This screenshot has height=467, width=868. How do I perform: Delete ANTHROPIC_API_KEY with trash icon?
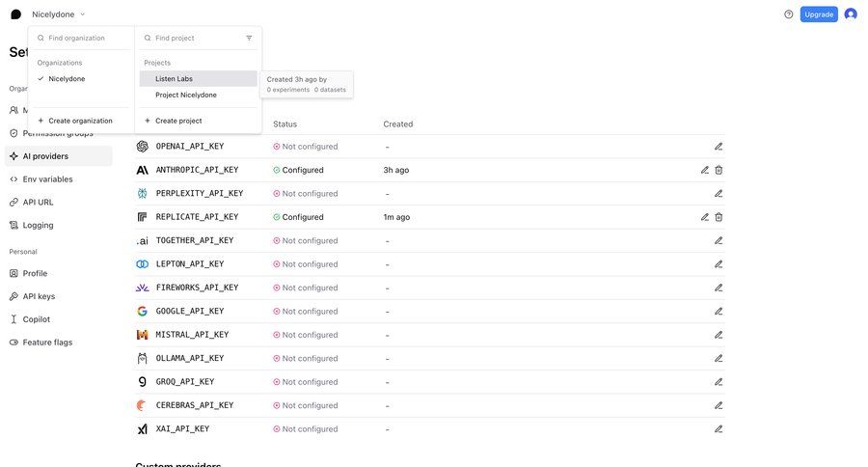click(719, 170)
